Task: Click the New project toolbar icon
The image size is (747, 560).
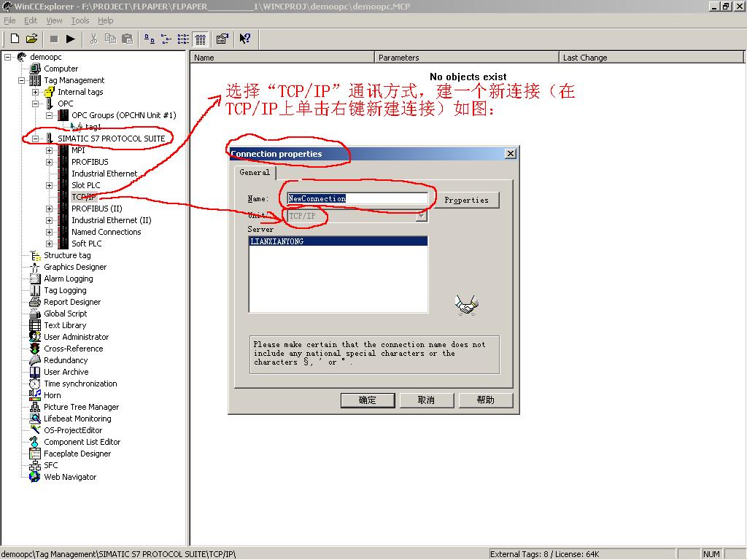Action: (15, 39)
